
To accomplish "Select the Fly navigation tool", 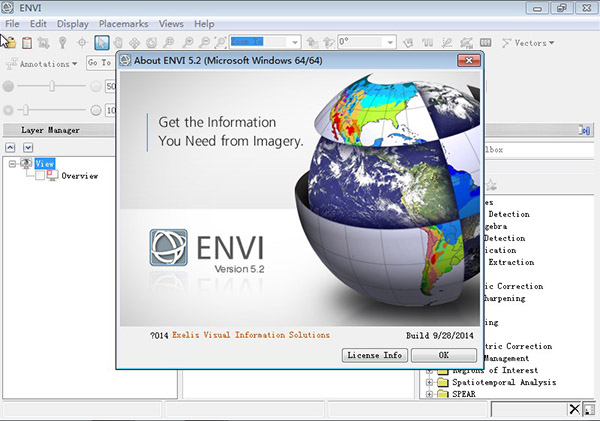I will coord(134,42).
